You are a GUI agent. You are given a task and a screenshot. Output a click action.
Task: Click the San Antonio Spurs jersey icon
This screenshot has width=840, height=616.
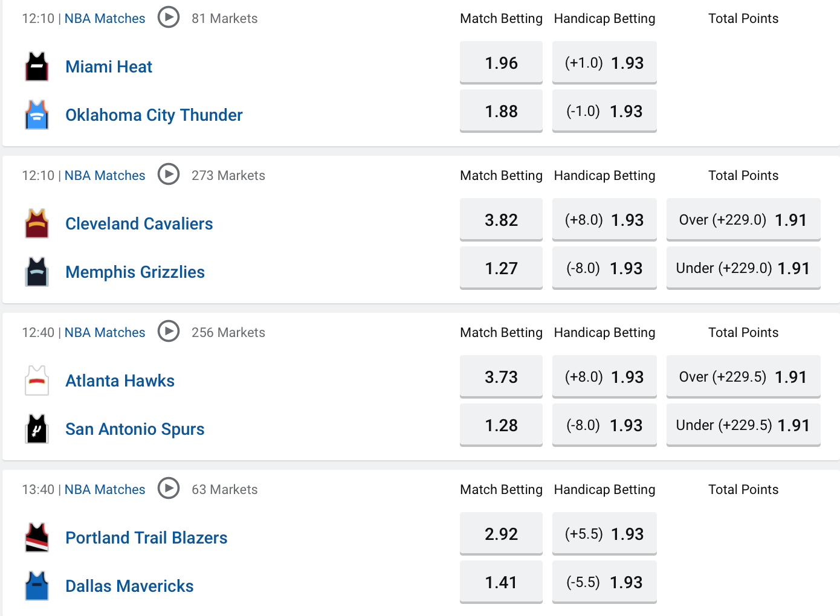tap(37, 429)
